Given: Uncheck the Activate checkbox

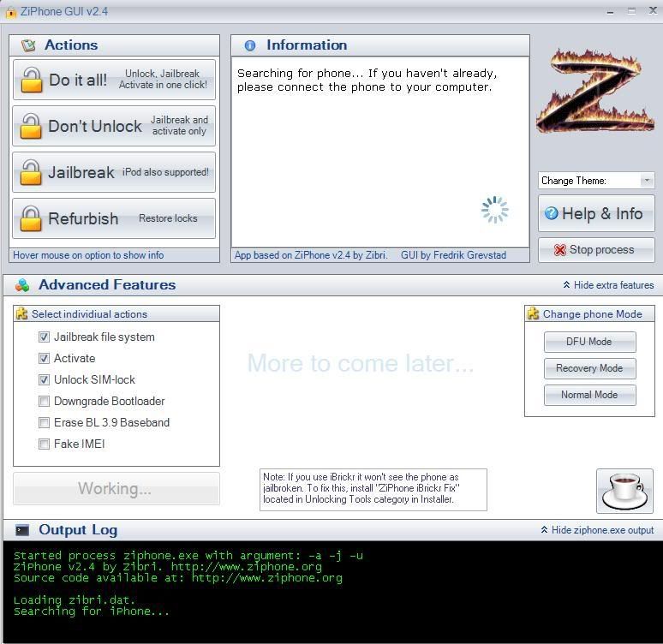Looking at the screenshot, I should click(x=44, y=359).
